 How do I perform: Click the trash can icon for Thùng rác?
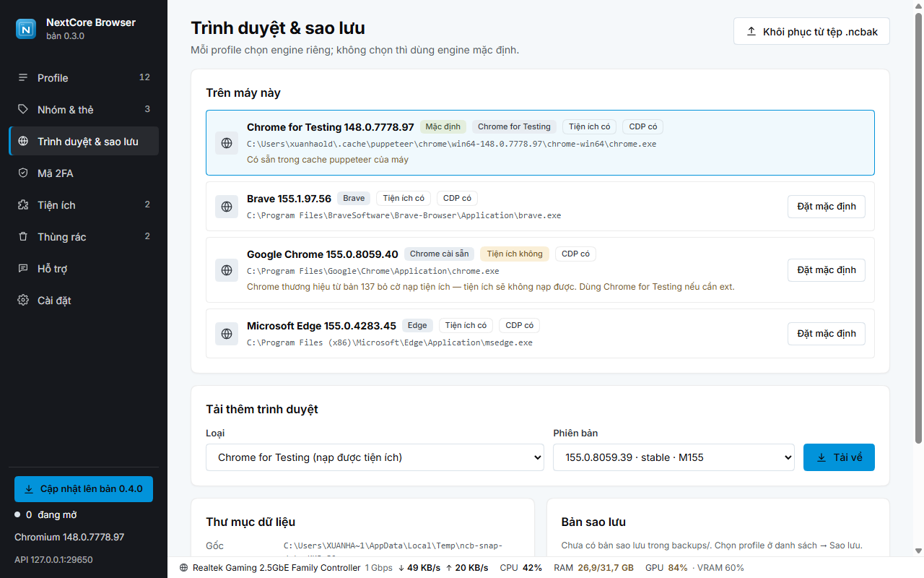[23, 236]
